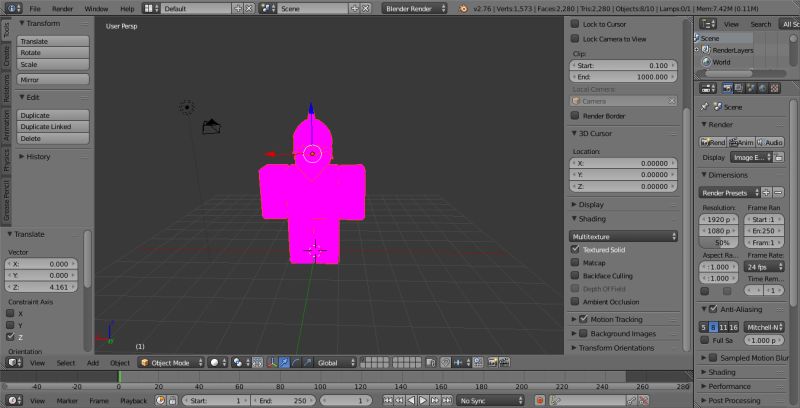
Task: Open the World properties tab icon
Action: [762, 88]
